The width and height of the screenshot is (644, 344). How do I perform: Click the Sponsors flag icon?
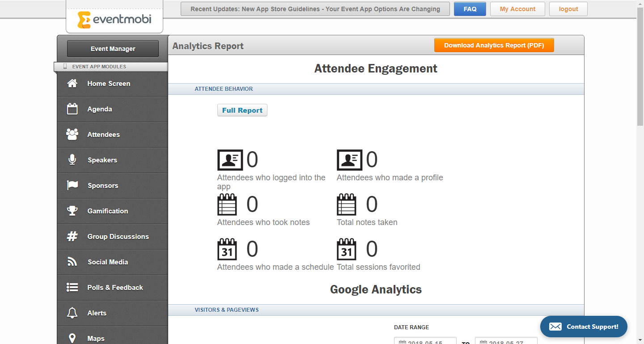72,186
